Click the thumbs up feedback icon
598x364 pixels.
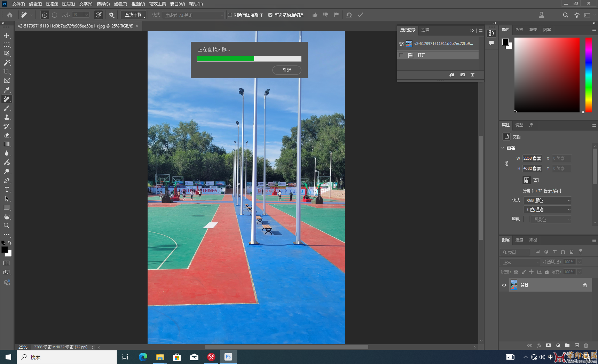pos(315,15)
